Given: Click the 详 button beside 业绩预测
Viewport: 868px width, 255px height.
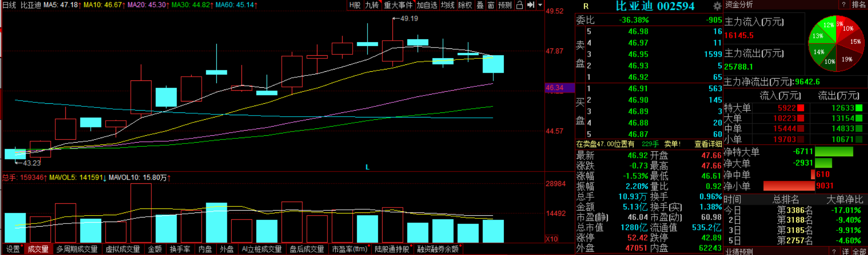Looking at the screenshot, I should (846, 251).
